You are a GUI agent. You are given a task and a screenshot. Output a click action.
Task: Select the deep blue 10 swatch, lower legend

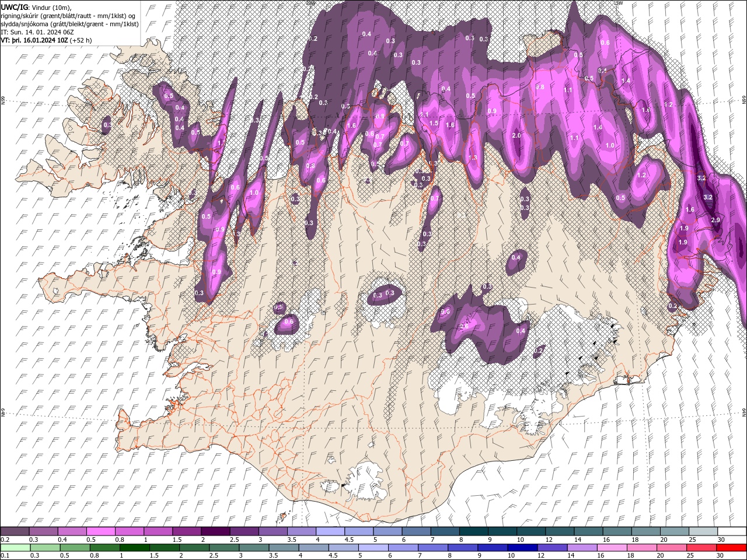(522, 548)
